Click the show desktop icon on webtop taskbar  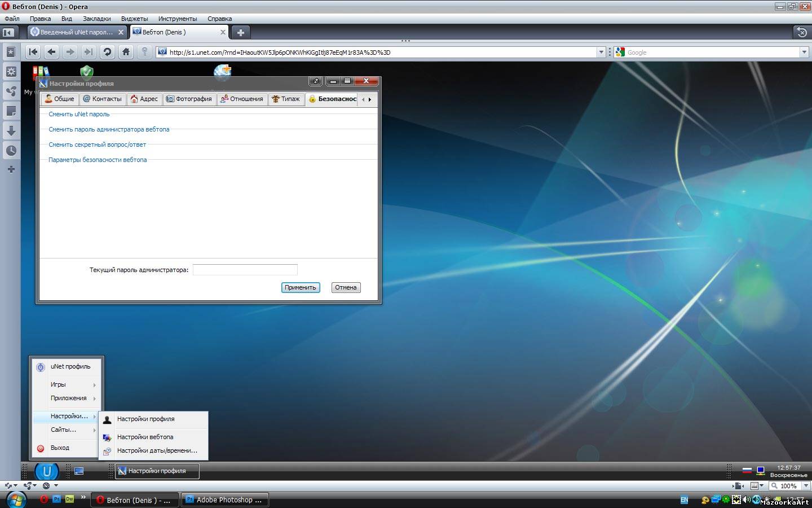click(79, 471)
